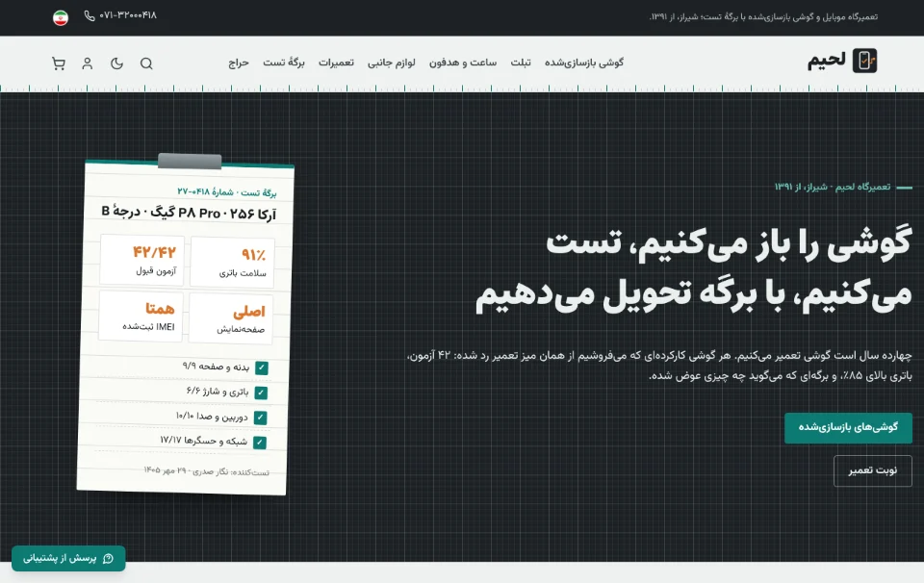Viewport: 924px width, 583px height.
Task: Open the تبلت menu item
Action: (521, 63)
